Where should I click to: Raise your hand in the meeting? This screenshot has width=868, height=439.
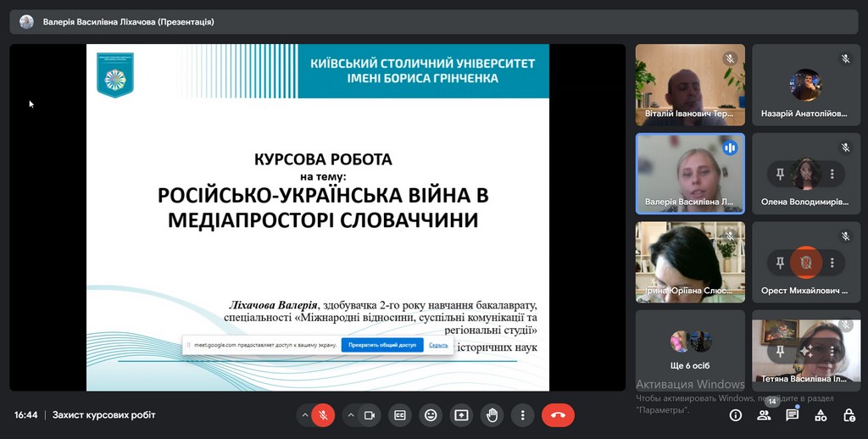(x=492, y=415)
